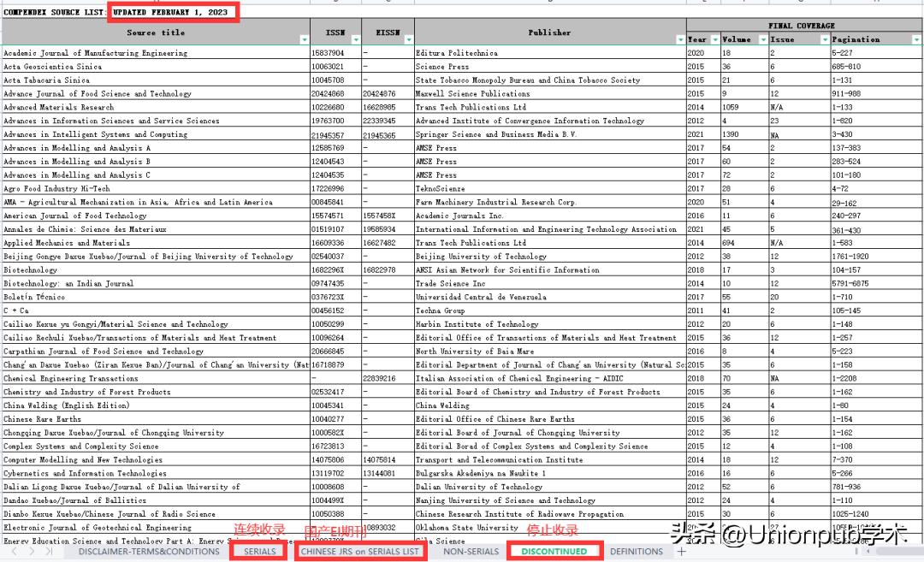Select pagination cell '5791-6875'
The width and height of the screenshot is (924, 562).
pyautogui.click(x=876, y=283)
